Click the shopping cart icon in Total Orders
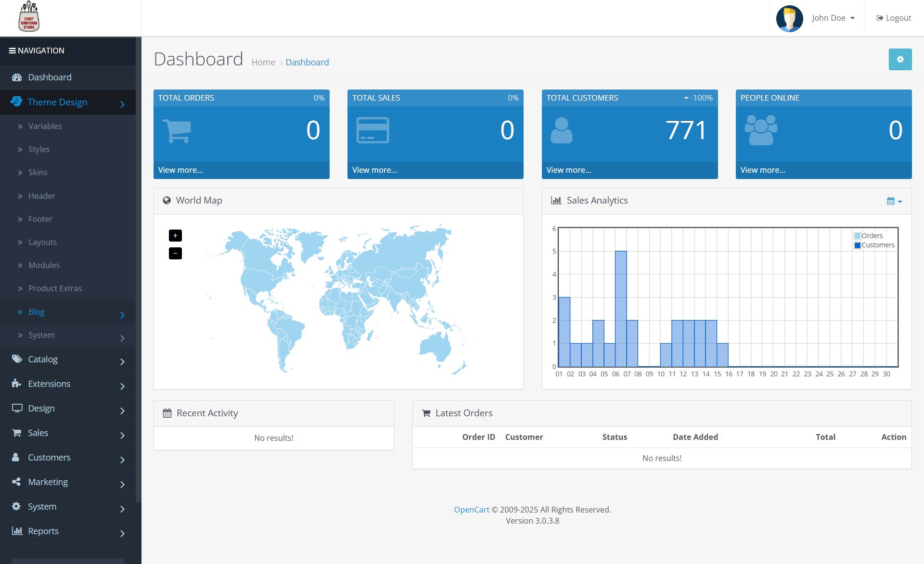The height and width of the screenshot is (564, 924). point(177,131)
